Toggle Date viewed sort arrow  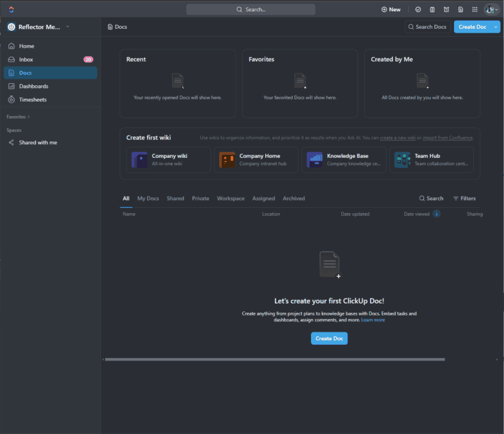pos(436,214)
